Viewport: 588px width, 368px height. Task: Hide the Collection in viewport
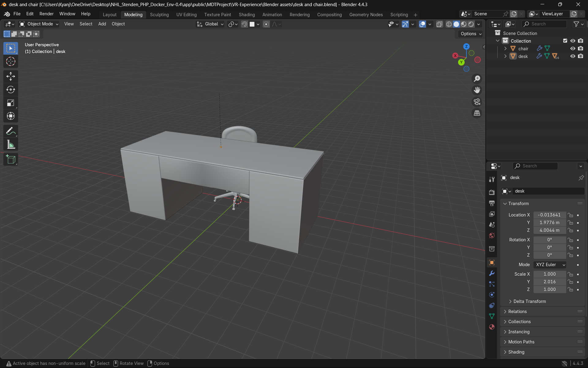click(573, 41)
